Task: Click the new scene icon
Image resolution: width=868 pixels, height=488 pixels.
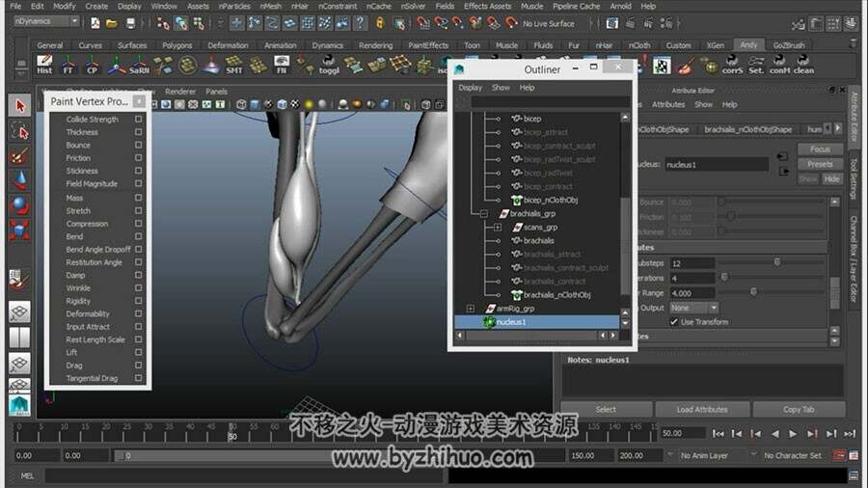Action: pyautogui.click(x=95, y=23)
